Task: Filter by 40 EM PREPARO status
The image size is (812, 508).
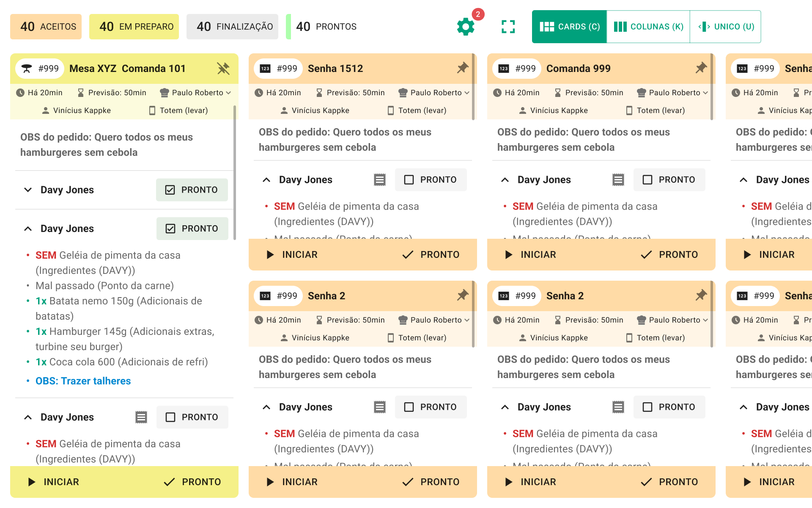Action: [134, 27]
